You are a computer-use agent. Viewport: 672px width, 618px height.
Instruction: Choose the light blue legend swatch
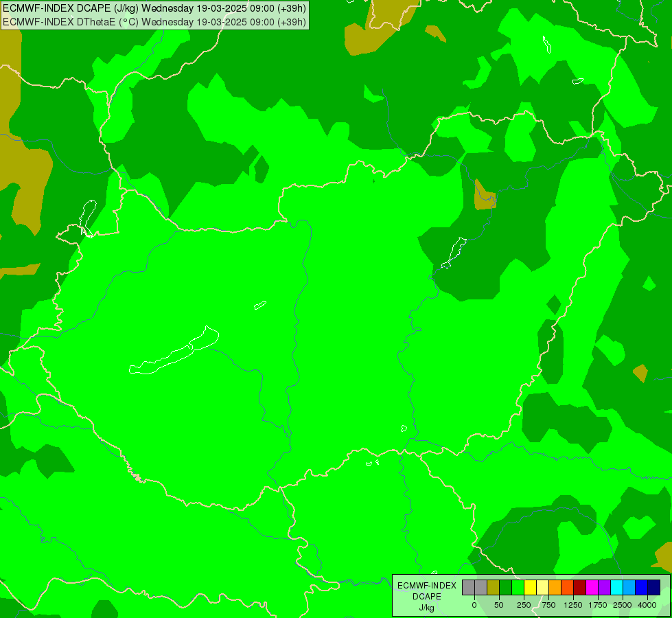click(629, 588)
